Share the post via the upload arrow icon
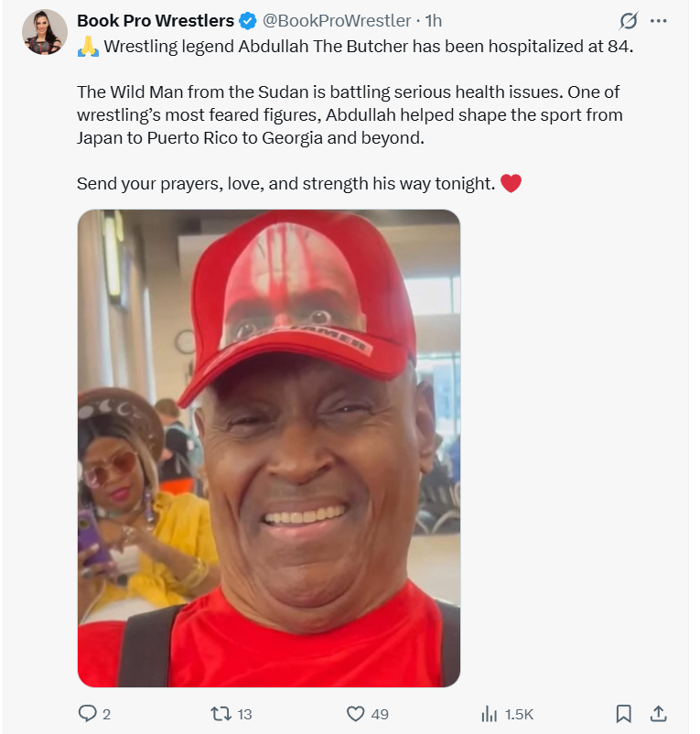 click(x=658, y=713)
